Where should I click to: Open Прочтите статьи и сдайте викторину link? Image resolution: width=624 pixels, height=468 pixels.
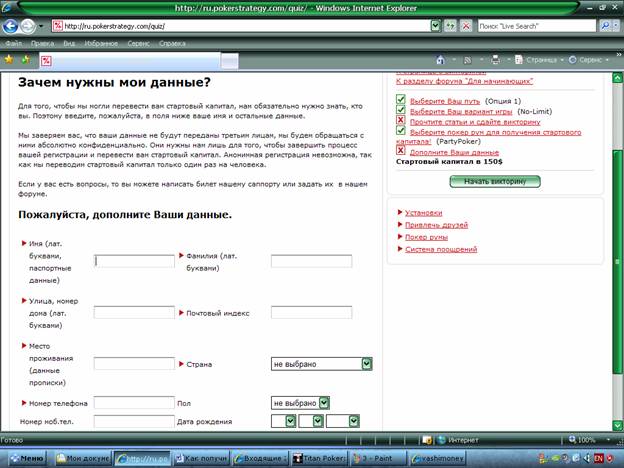(475, 122)
